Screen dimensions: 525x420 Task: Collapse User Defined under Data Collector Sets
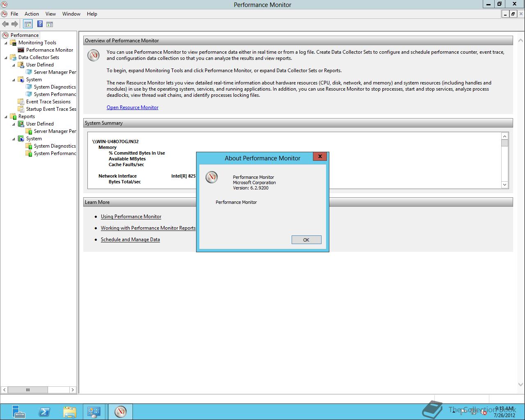14,65
